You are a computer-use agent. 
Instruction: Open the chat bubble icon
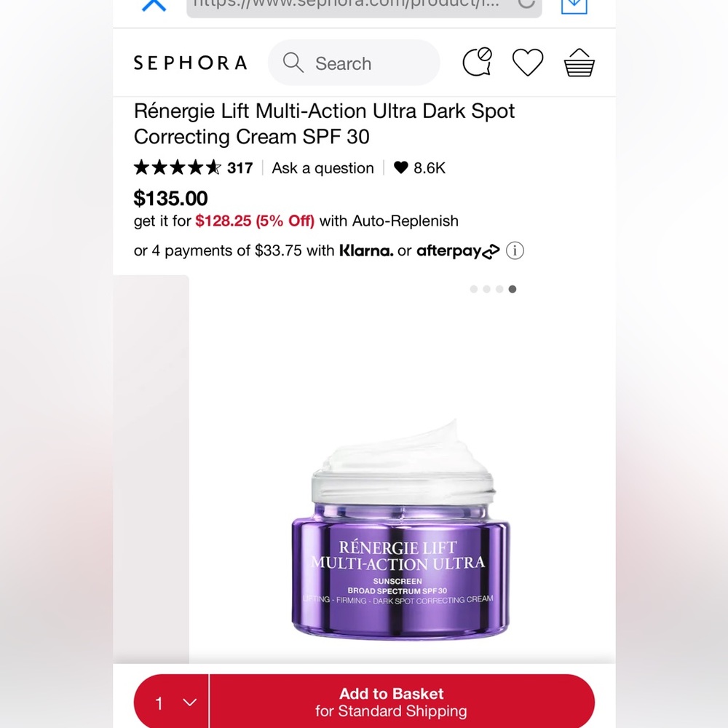click(x=478, y=62)
